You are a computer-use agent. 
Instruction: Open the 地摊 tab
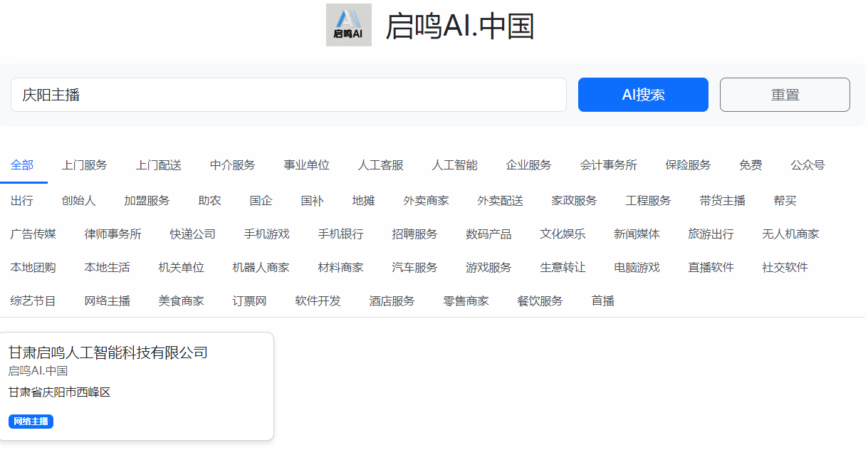click(x=364, y=201)
